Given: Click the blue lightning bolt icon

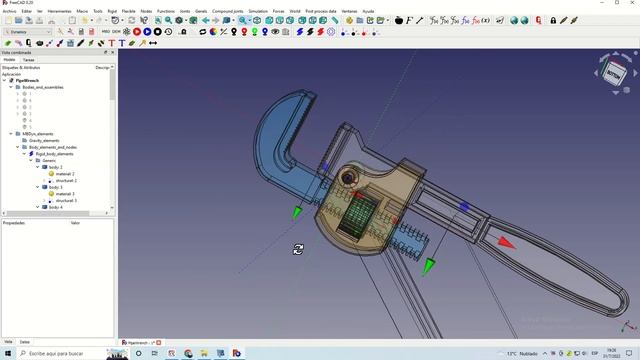Looking at the screenshot, I should (x=300, y=32).
